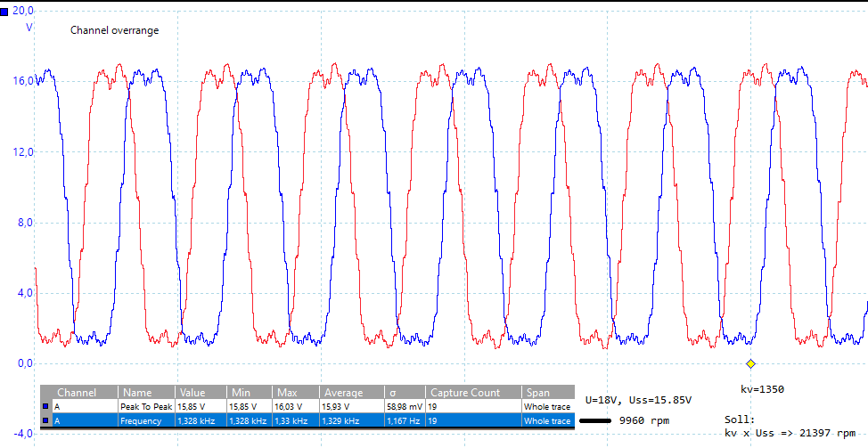Click the 9960 rpm annotation
The image size is (868, 448).
(x=643, y=421)
